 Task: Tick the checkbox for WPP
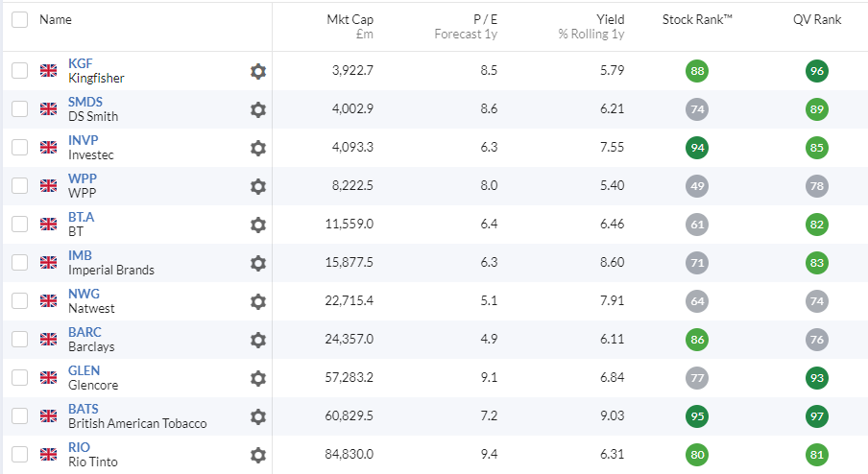tap(20, 185)
